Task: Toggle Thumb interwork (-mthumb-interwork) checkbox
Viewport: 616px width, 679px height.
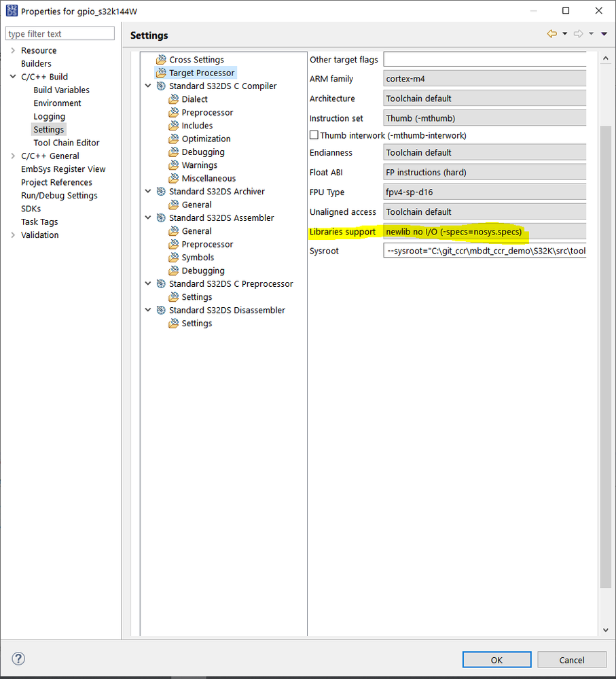Action: point(314,135)
